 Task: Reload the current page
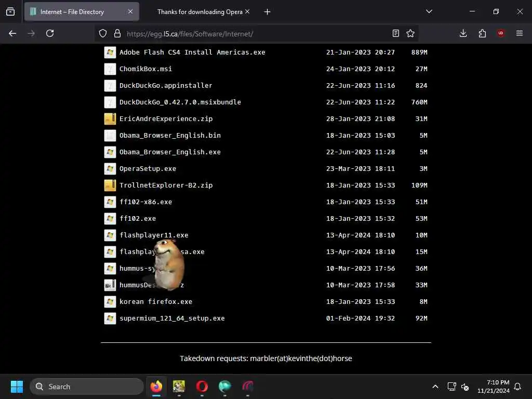click(50, 33)
